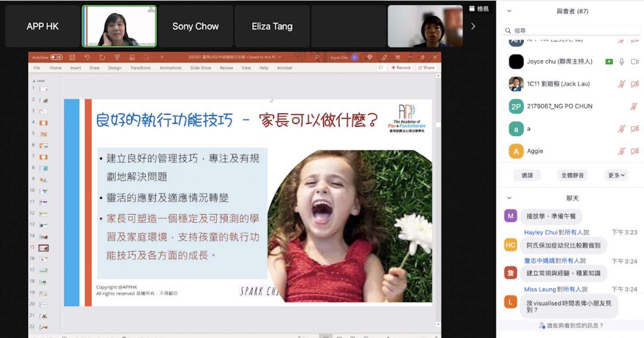Start slideshow from beginning icon
644x338 pixels.
point(117,57)
